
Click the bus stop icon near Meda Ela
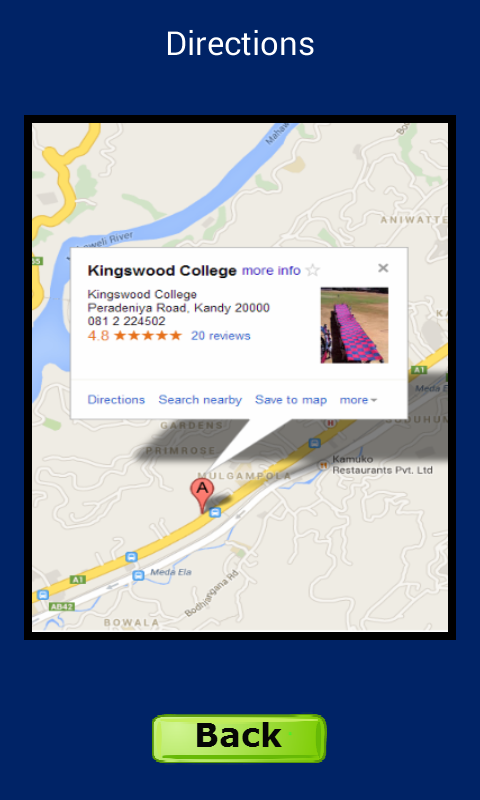click(x=138, y=576)
